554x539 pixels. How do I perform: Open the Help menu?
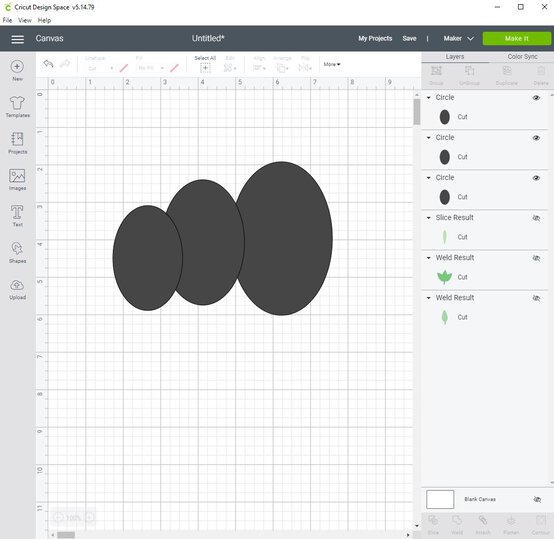pos(44,20)
